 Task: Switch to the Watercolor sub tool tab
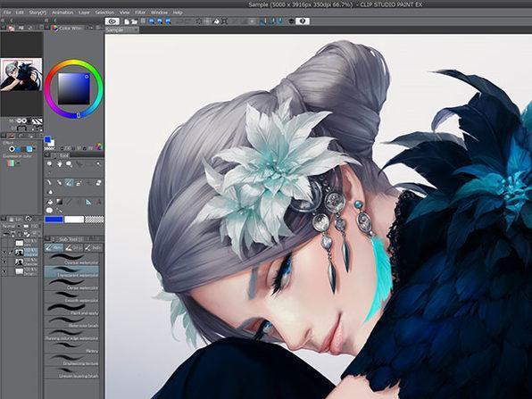pos(54,247)
